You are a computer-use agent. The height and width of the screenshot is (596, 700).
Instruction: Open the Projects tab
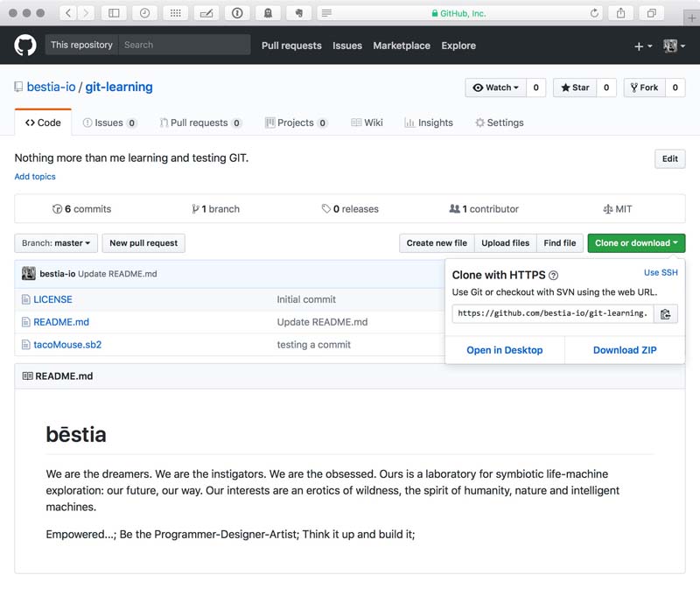point(297,123)
